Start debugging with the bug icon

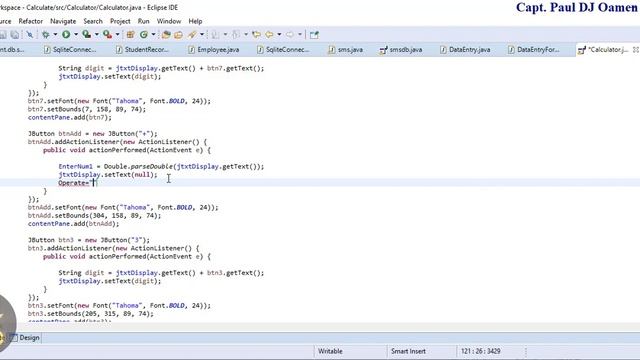(45, 35)
